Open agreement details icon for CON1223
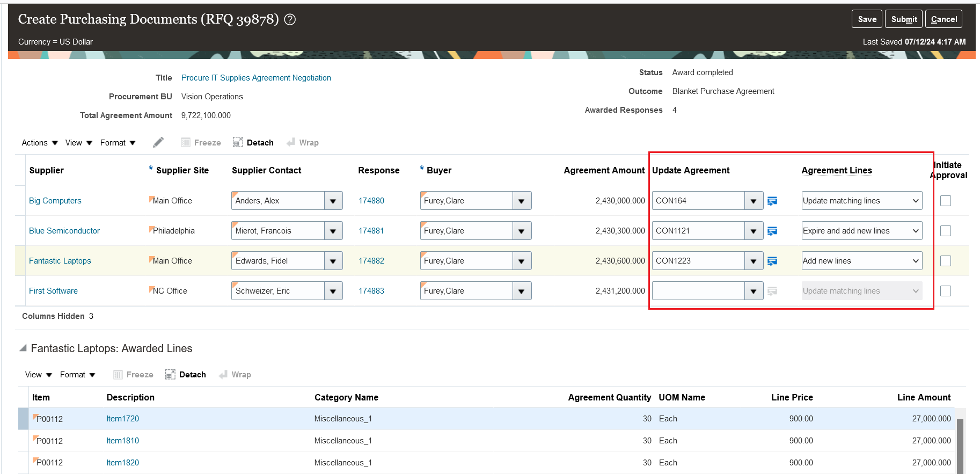Viewport: 980px width, 474px height. 772,261
